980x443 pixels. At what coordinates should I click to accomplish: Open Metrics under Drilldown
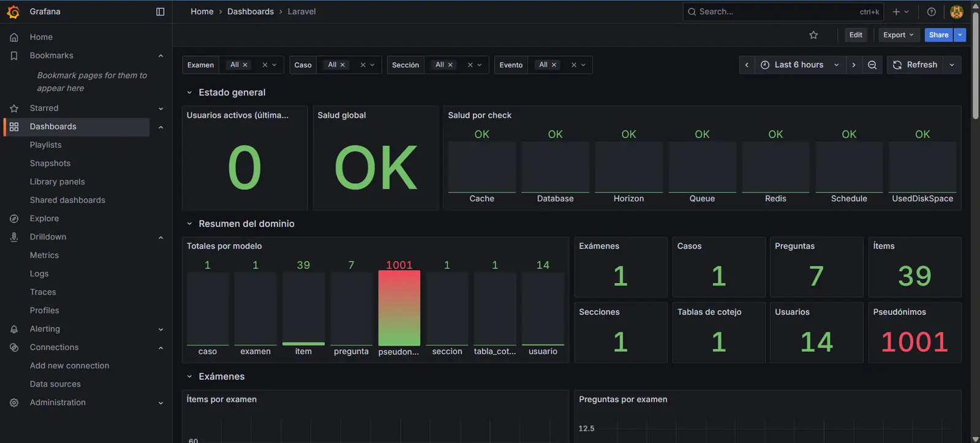point(45,256)
